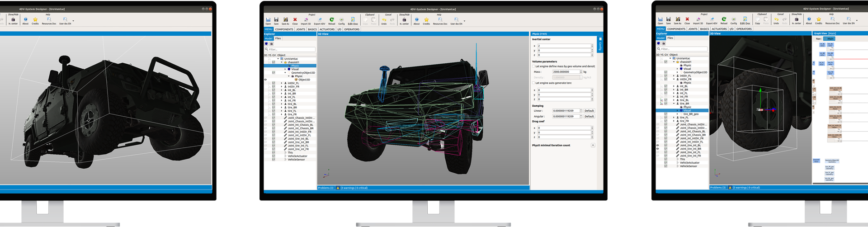Click Save As icon in the middle window
The image size is (868, 227).
point(285,20)
